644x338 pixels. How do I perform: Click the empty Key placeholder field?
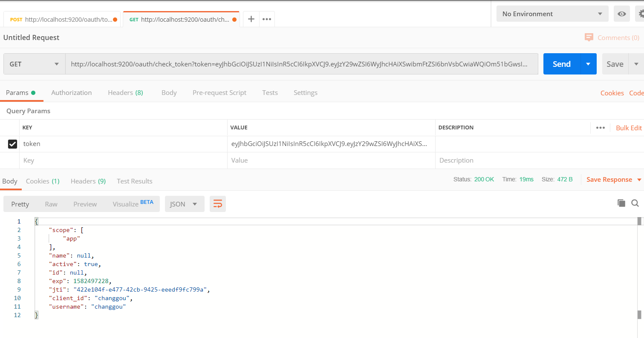point(123,160)
